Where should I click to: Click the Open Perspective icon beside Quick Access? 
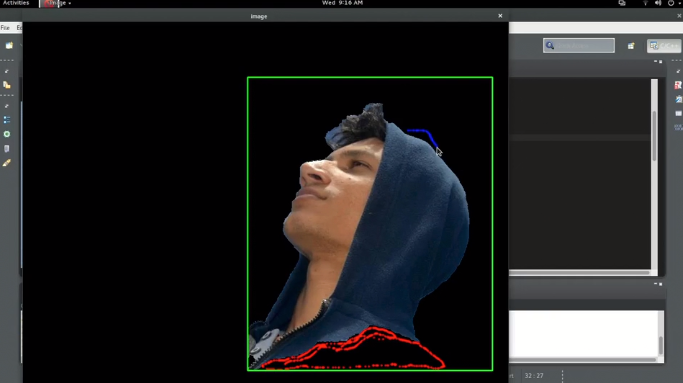(631, 46)
